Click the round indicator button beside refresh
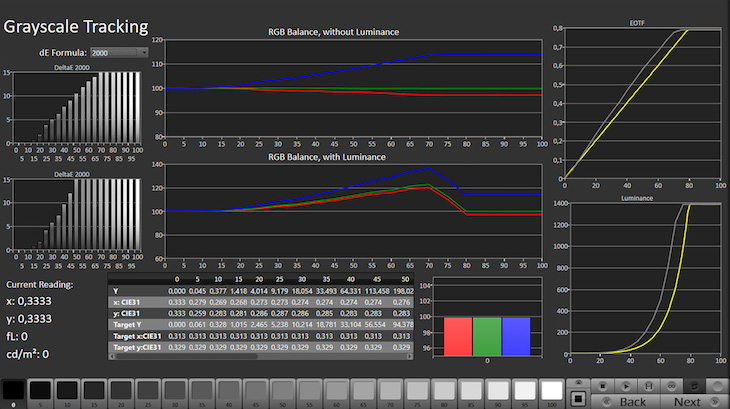 point(717,386)
